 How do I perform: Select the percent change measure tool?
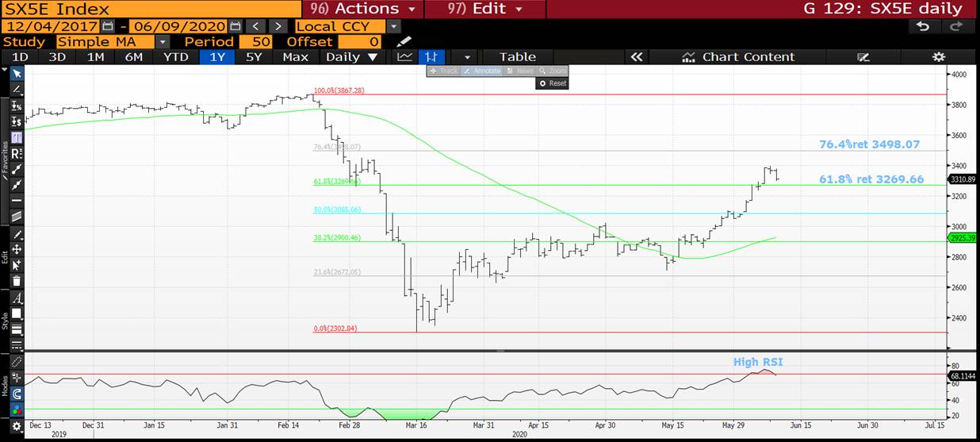(17, 106)
